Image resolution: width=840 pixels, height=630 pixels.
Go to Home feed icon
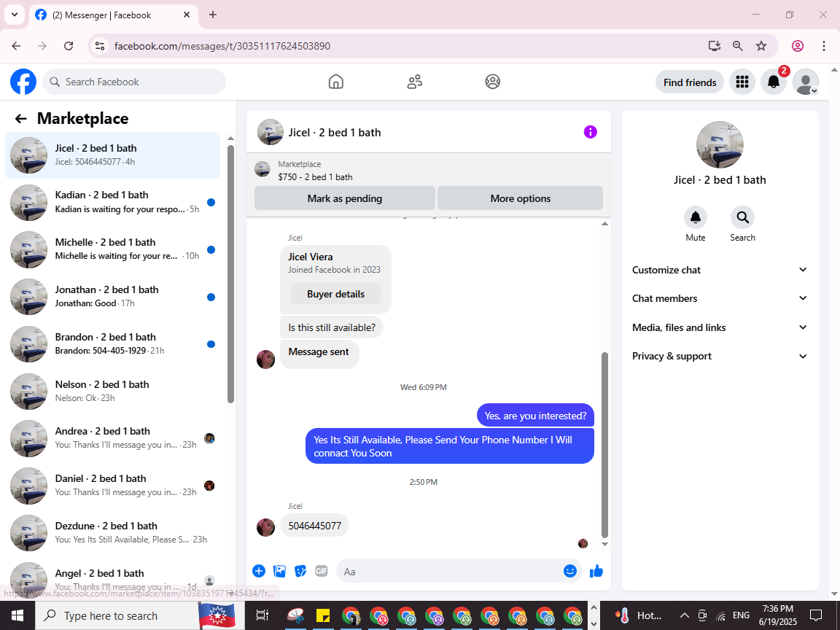coord(336,82)
